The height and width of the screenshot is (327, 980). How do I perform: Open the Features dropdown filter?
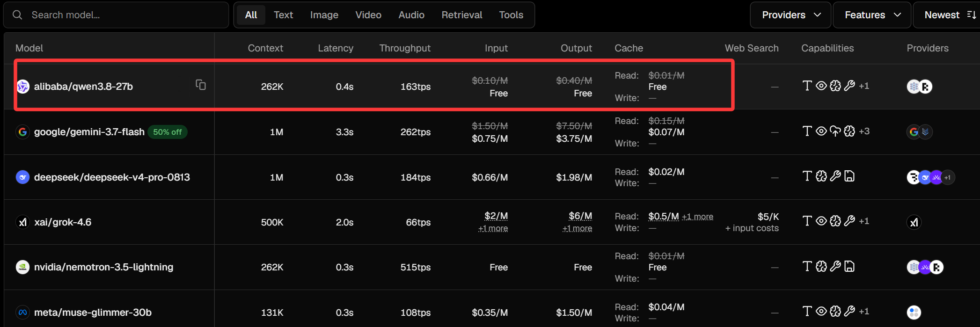pyautogui.click(x=872, y=15)
